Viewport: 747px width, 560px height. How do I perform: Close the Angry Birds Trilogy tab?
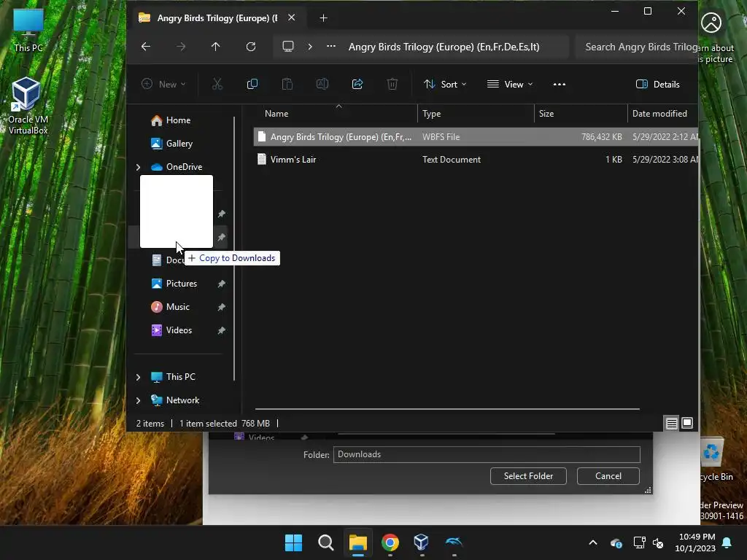pos(292,17)
